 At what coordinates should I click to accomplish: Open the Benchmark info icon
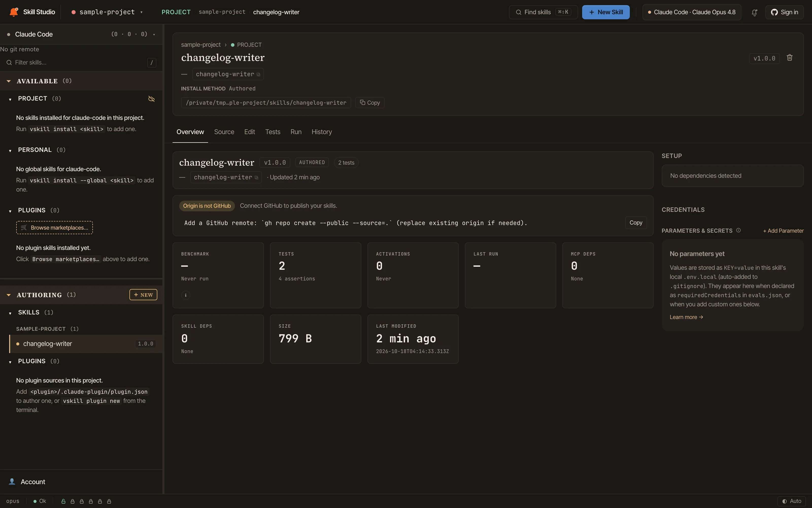(185, 295)
